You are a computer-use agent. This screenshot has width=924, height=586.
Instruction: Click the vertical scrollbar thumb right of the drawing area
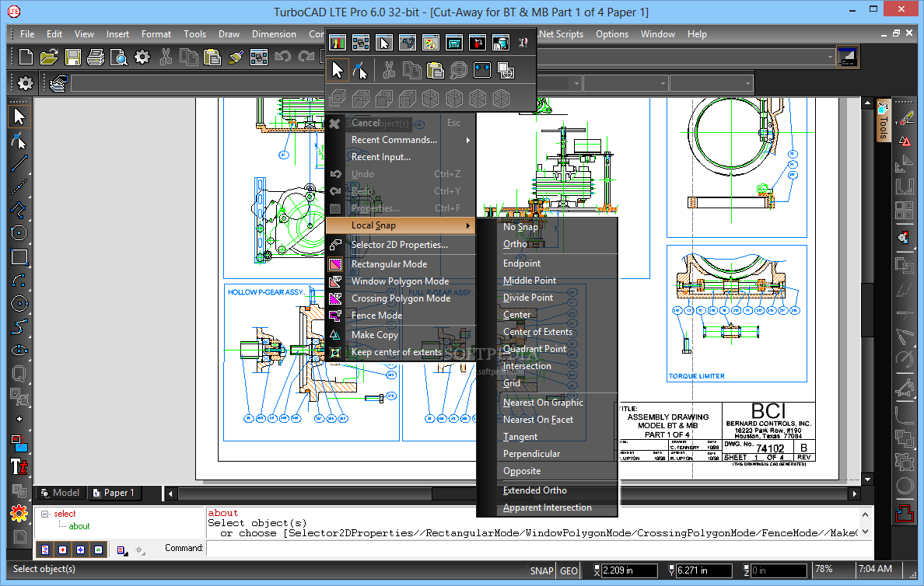(x=867, y=311)
